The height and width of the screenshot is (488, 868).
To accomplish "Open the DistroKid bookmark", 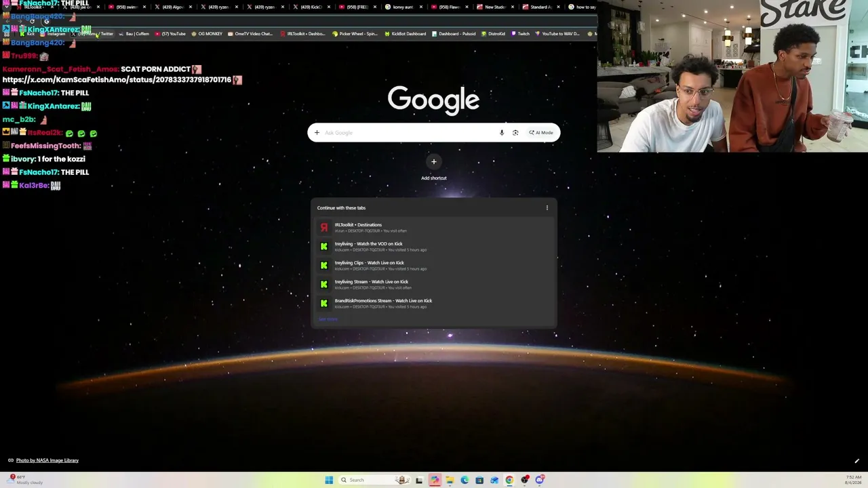I will click(x=493, y=34).
